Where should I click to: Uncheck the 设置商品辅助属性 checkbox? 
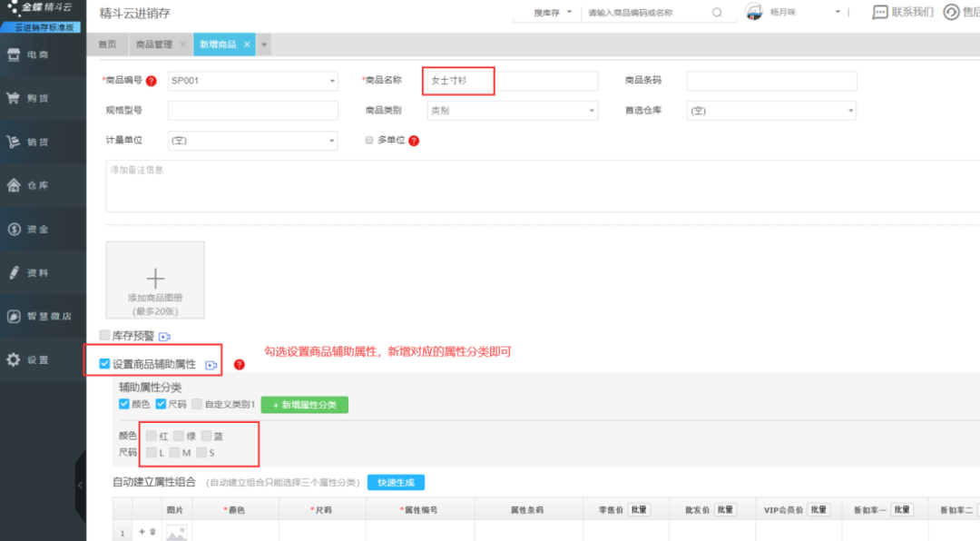(x=104, y=364)
